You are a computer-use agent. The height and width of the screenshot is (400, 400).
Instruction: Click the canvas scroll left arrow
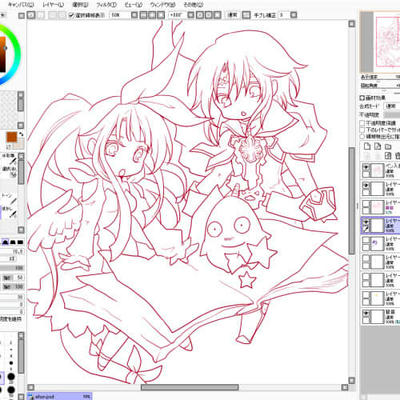[31, 387]
